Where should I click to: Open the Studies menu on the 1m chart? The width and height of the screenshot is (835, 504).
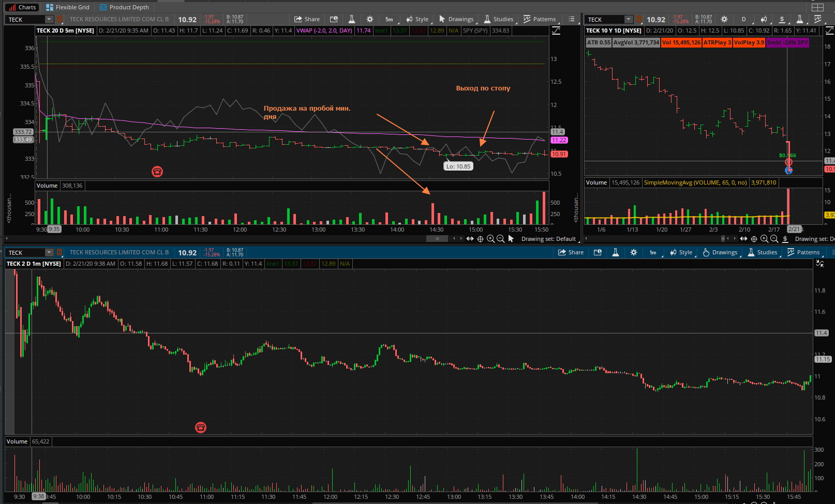point(762,252)
